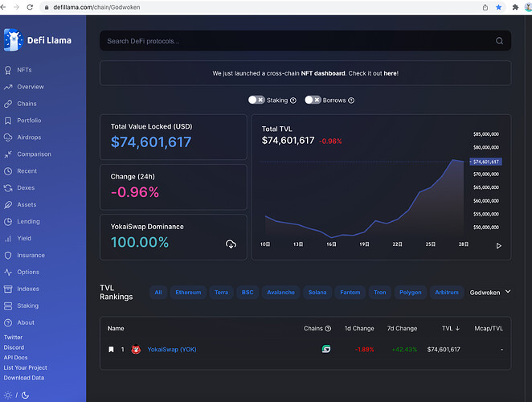Viewport: 532px width, 402px height.
Task: Open the browser extensions puzzle icon
Action: [x=515, y=7]
